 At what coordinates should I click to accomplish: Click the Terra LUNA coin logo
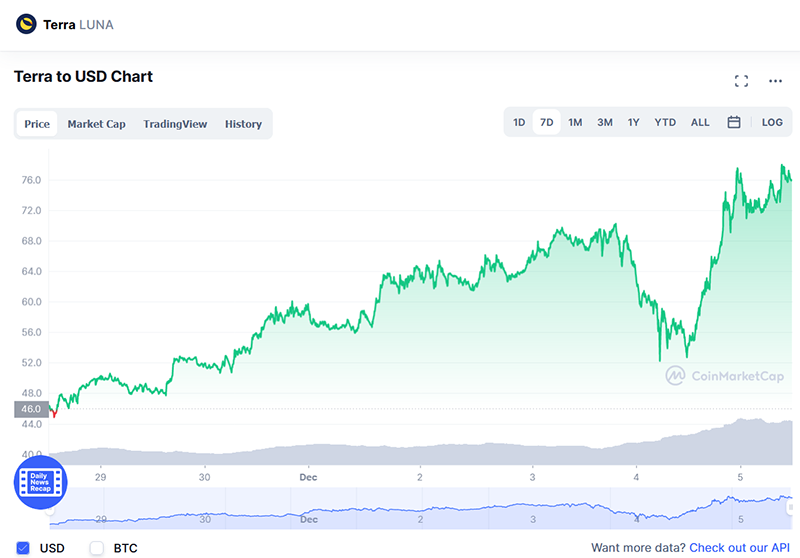pos(26,24)
